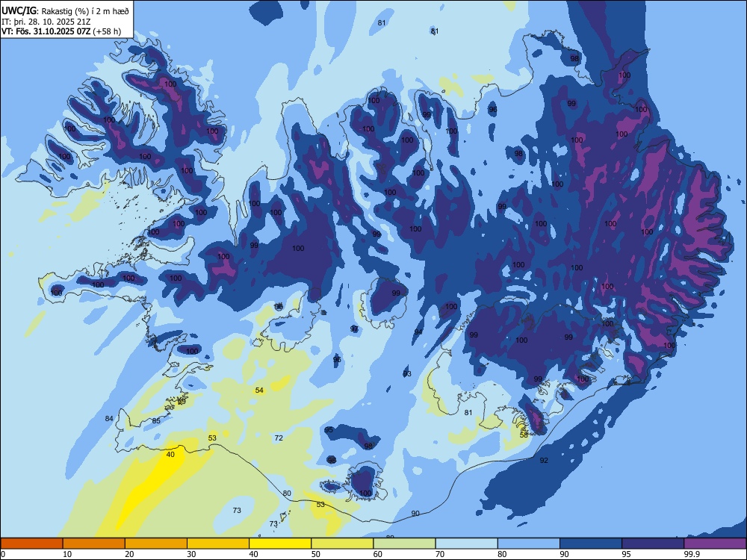The height and width of the screenshot is (560, 747).
Task: Click the '10' legend scale label
Action: tap(67, 554)
